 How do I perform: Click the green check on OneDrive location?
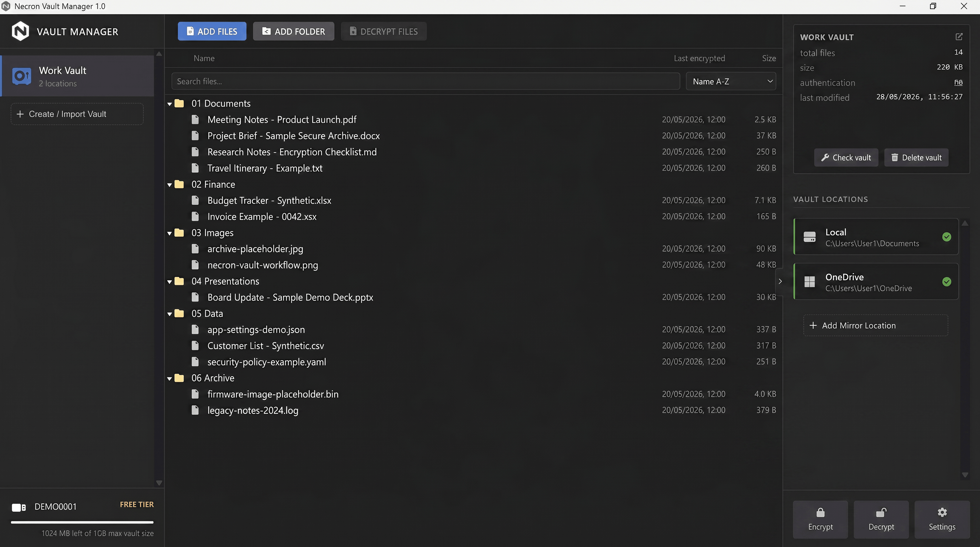click(947, 281)
